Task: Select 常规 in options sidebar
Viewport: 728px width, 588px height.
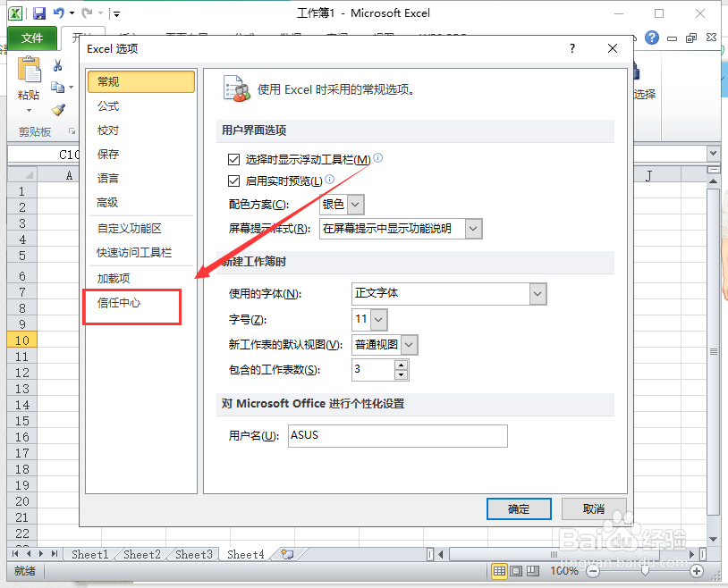Action: (140, 81)
